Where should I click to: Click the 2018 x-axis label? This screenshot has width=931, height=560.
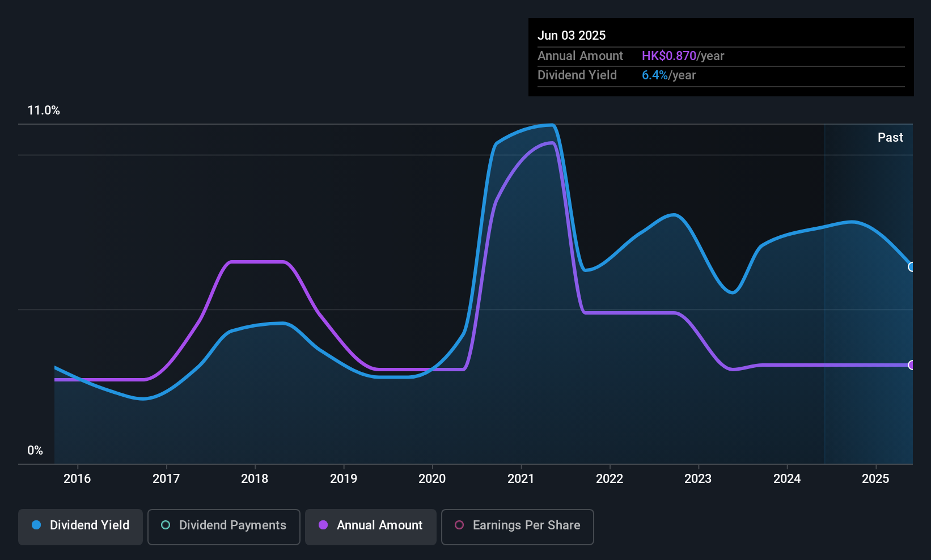255,479
